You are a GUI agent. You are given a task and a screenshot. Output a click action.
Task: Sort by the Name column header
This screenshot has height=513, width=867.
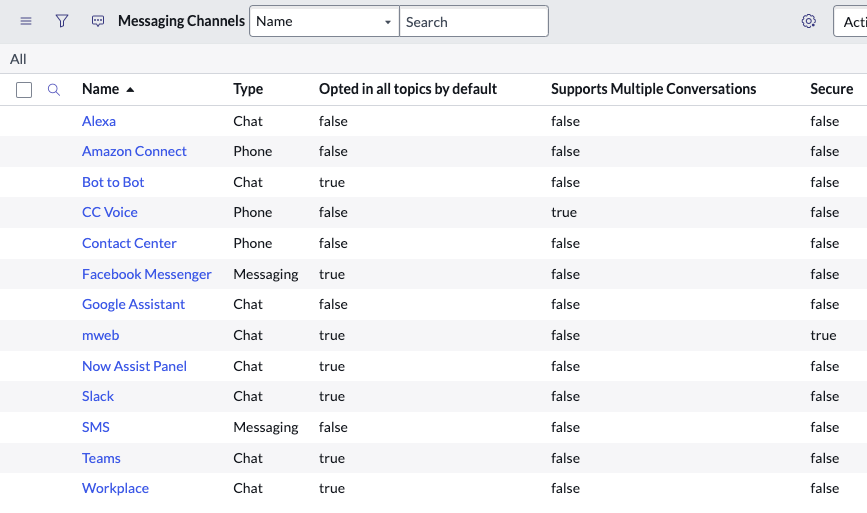point(101,89)
